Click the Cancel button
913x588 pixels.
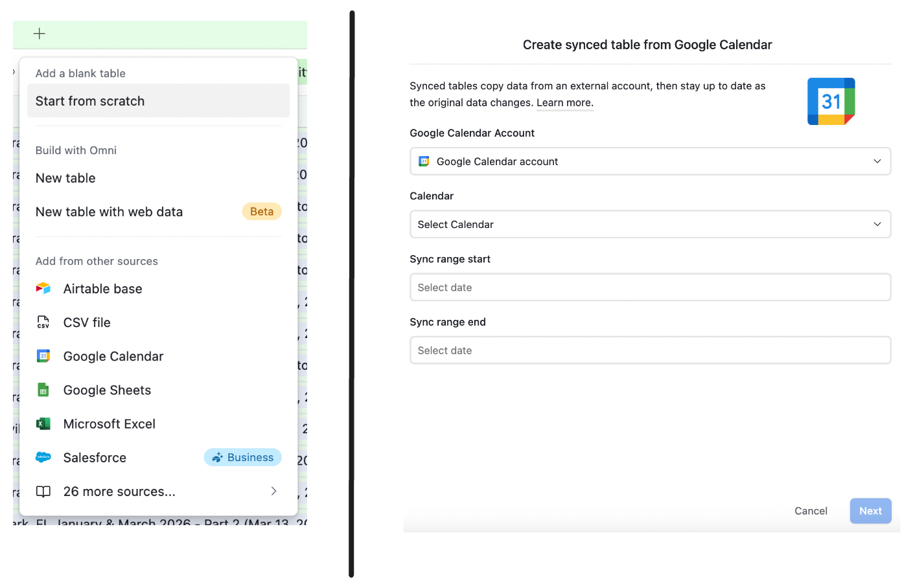(811, 511)
